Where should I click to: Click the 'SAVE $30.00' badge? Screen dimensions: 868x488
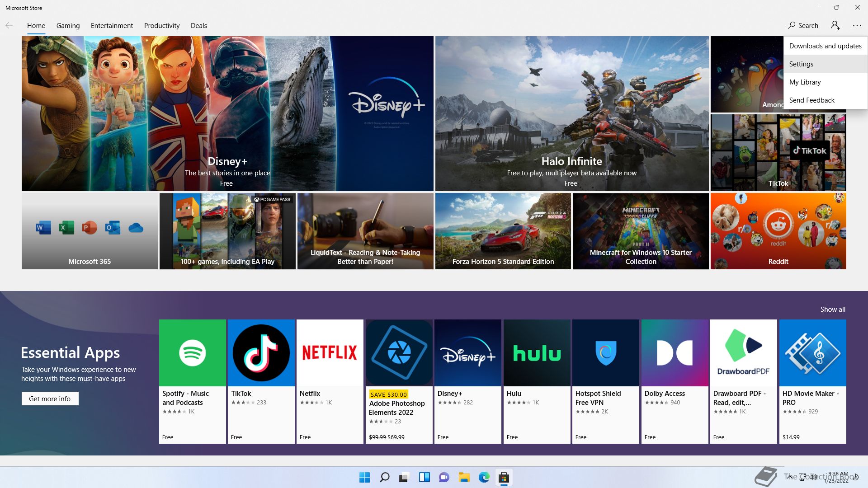pos(388,394)
